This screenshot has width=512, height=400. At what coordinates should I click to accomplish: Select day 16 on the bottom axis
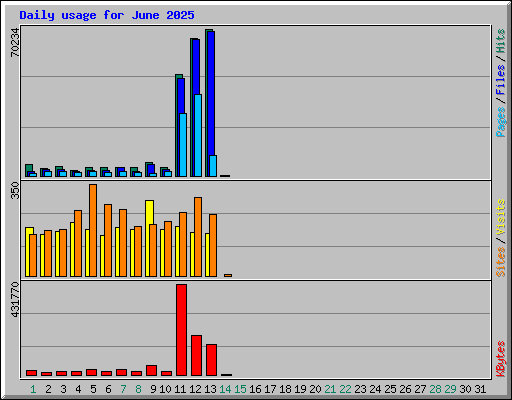[x=255, y=389]
